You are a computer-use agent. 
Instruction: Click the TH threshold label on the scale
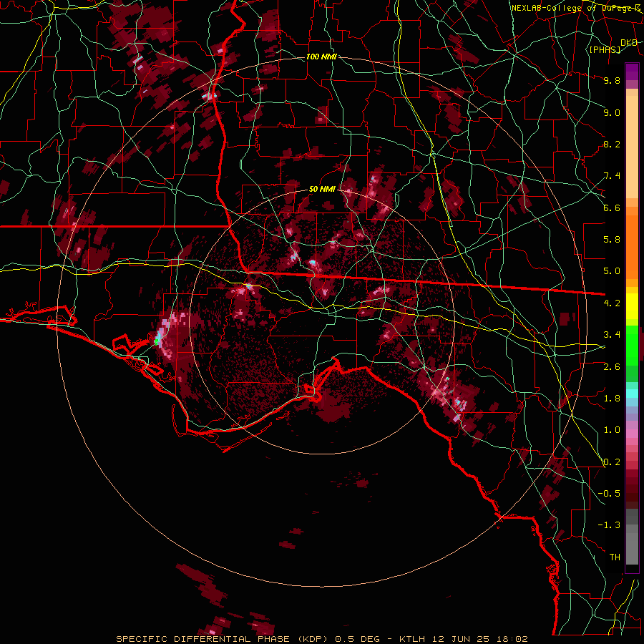point(615,557)
